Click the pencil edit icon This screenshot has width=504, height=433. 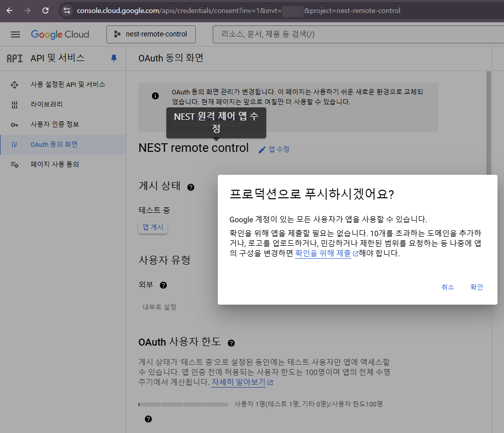point(262,150)
